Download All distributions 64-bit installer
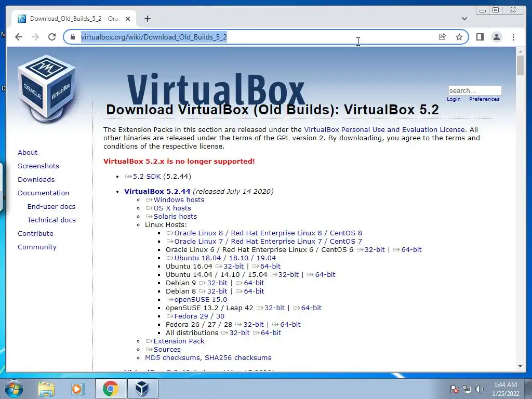Viewport: 532px width, 399px height. [x=267, y=333]
